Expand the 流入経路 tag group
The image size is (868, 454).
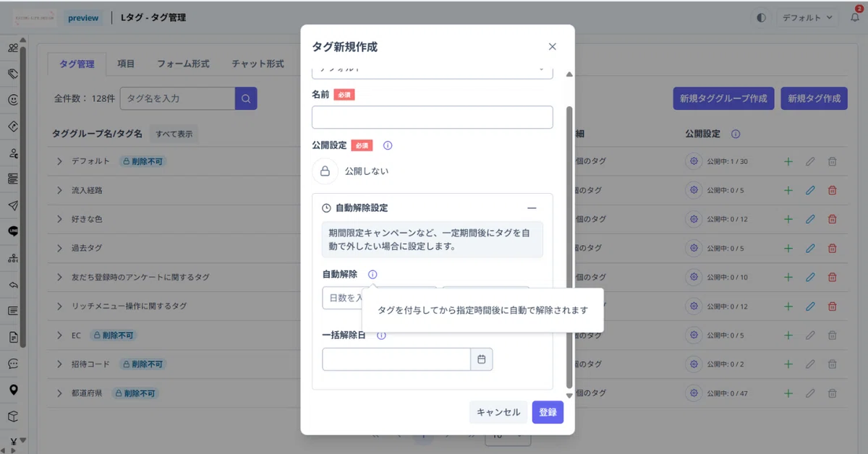tap(60, 190)
